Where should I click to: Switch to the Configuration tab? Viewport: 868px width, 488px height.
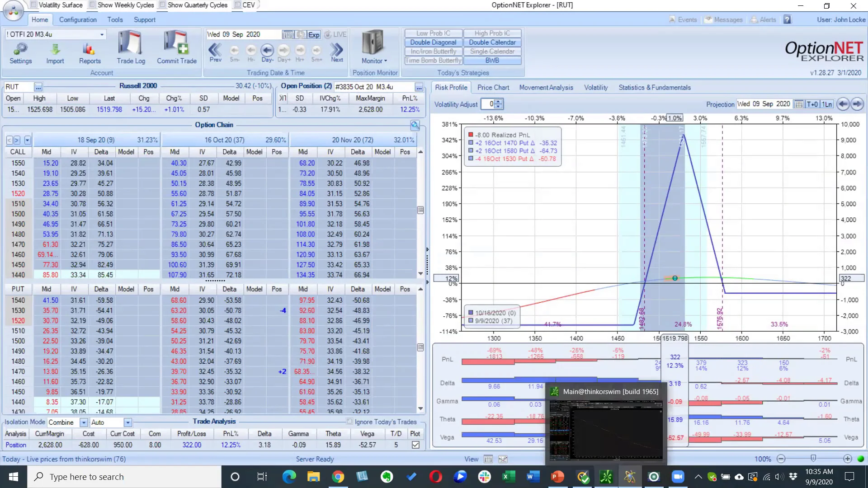(78, 20)
